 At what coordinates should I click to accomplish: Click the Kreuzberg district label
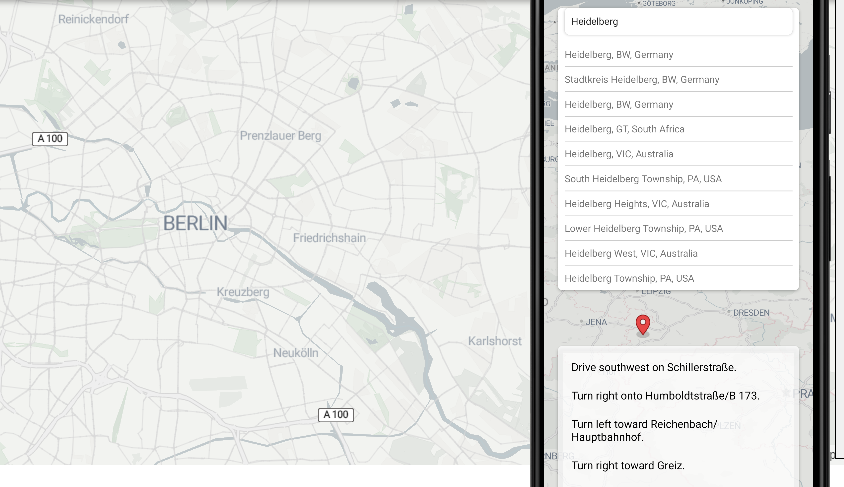pos(243,292)
